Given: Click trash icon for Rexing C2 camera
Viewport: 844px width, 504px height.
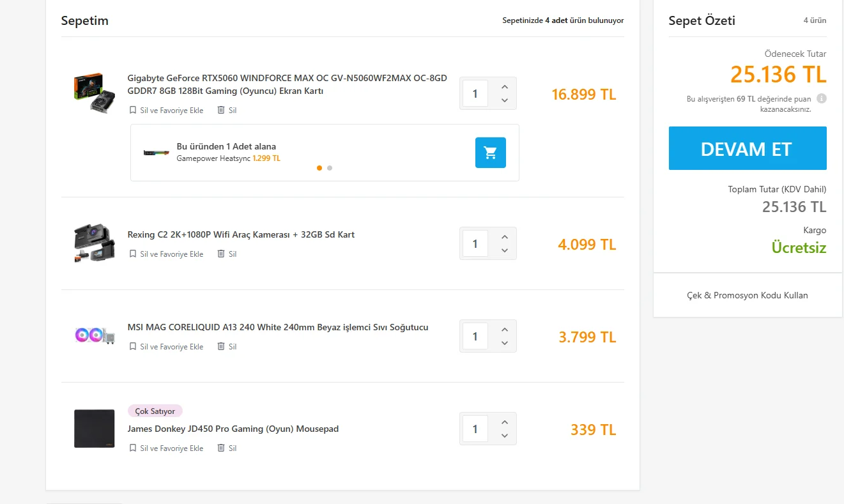Looking at the screenshot, I should 221,254.
